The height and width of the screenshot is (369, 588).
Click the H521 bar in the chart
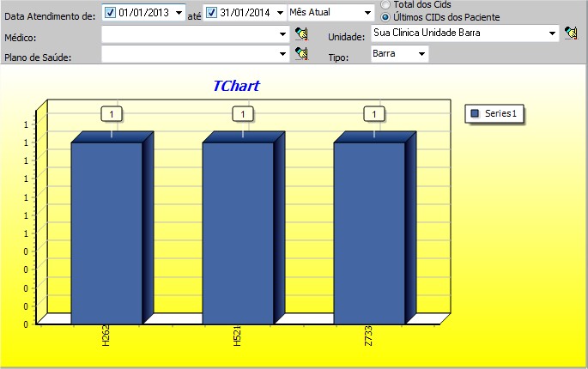tap(238, 232)
